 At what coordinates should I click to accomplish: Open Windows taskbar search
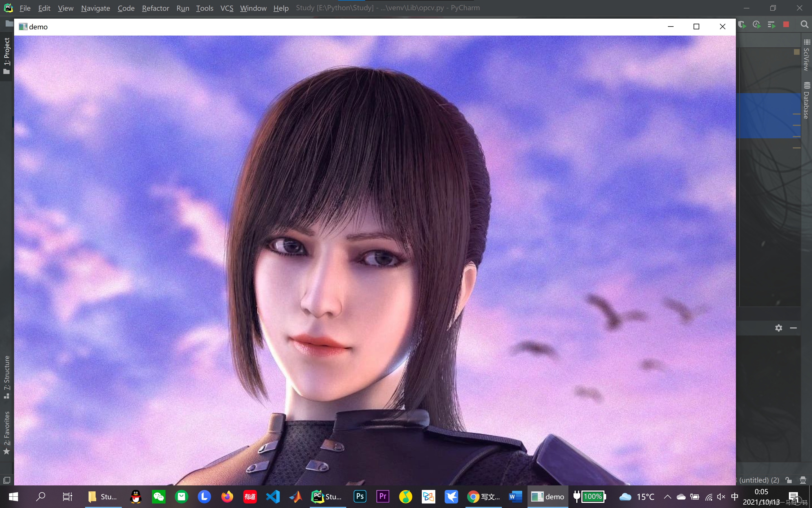coord(41,497)
